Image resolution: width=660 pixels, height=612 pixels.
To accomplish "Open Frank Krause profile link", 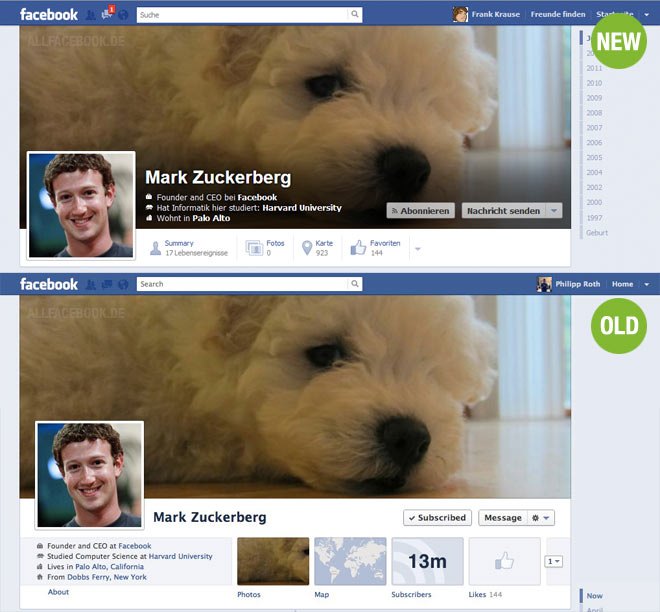I will [x=495, y=14].
